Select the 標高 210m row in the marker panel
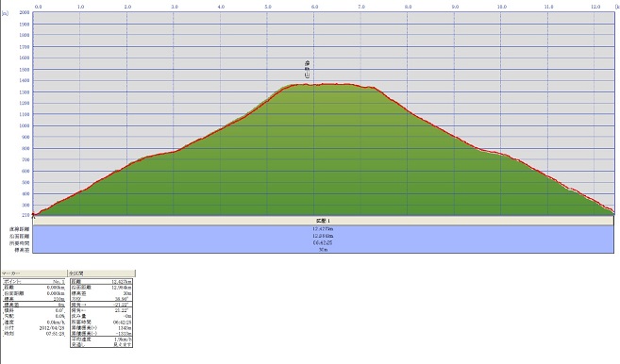 click(34, 299)
